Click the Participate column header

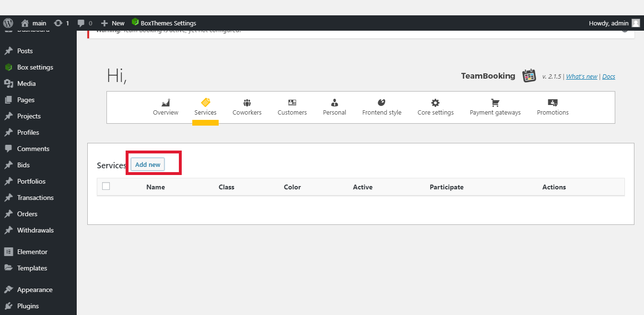coord(446,187)
